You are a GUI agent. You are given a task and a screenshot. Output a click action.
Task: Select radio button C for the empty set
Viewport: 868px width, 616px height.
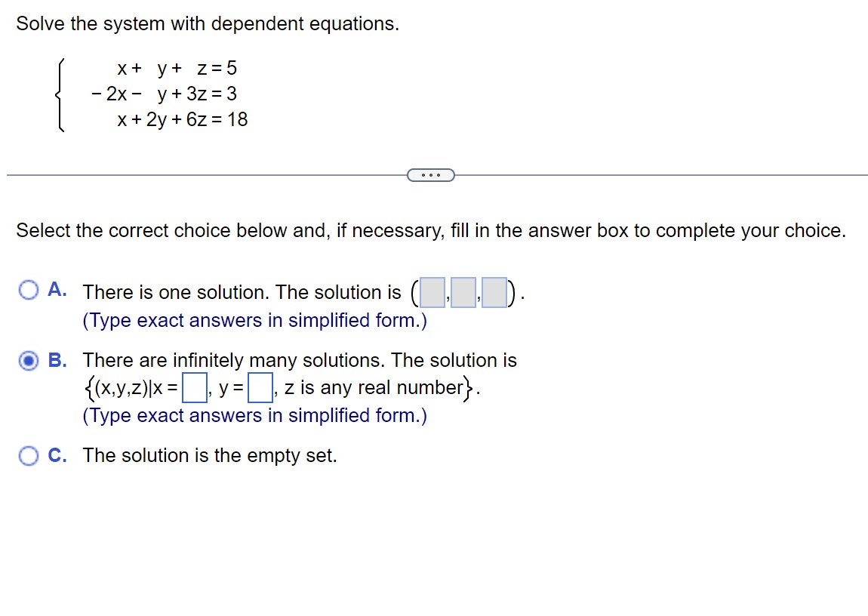pyautogui.click(x=28, y=455)
